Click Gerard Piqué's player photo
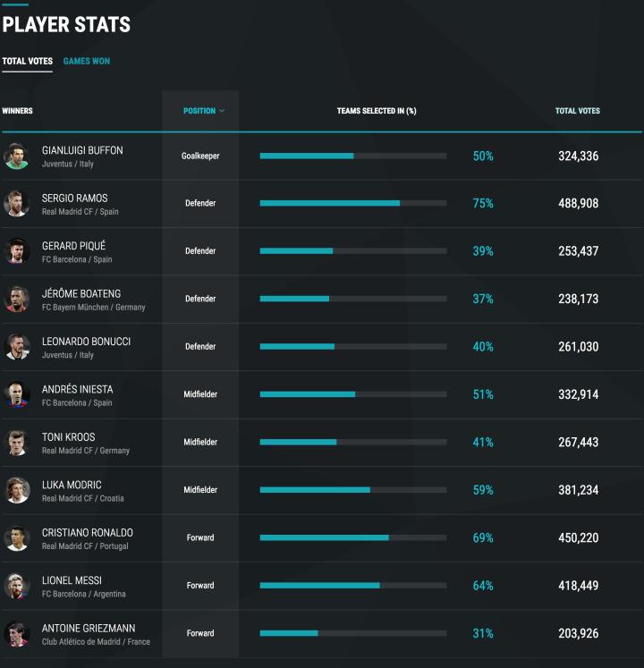 click(16, 251)
